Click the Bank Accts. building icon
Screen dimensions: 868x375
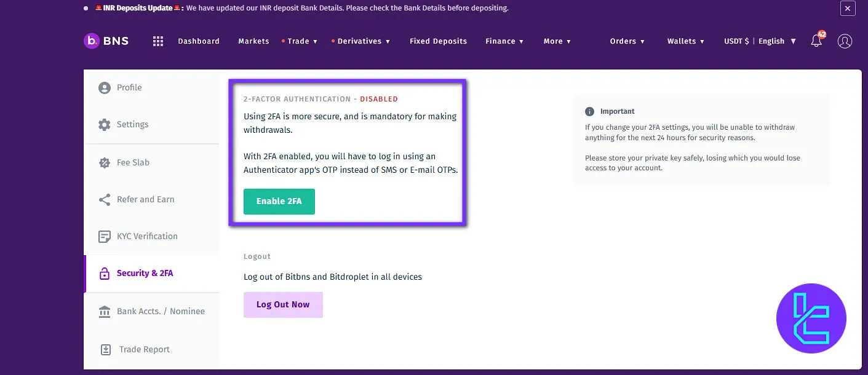pyautogui.click(x=105, y=312)
